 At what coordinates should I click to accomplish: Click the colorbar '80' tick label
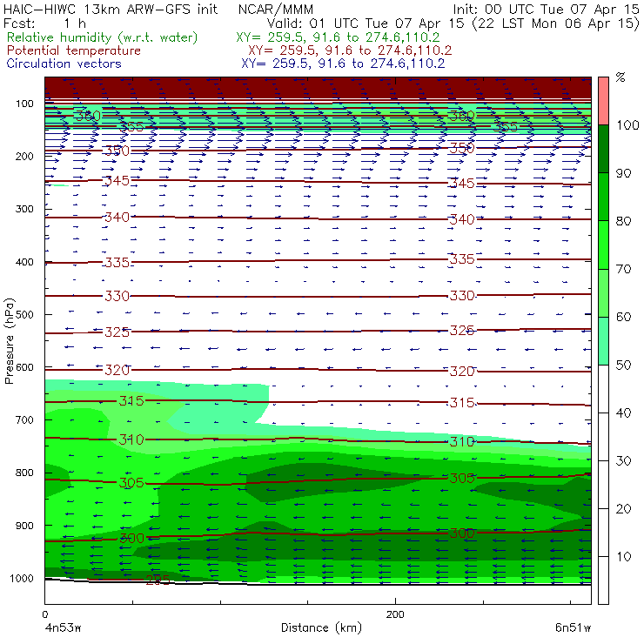point(623,221)
